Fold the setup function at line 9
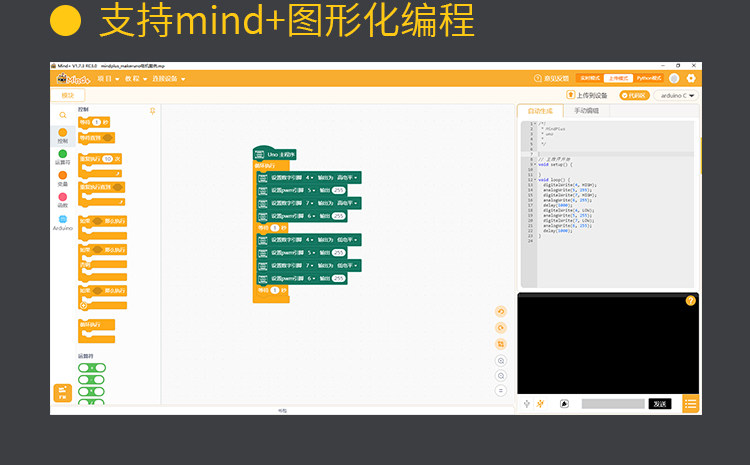Screen dimensions: 750x465 click(x=535, y=165)
